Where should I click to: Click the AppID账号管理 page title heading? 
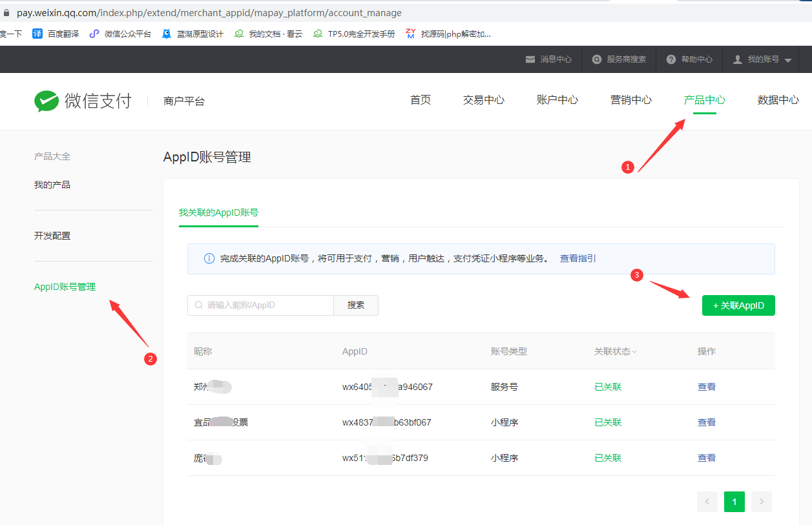point(207,157)
